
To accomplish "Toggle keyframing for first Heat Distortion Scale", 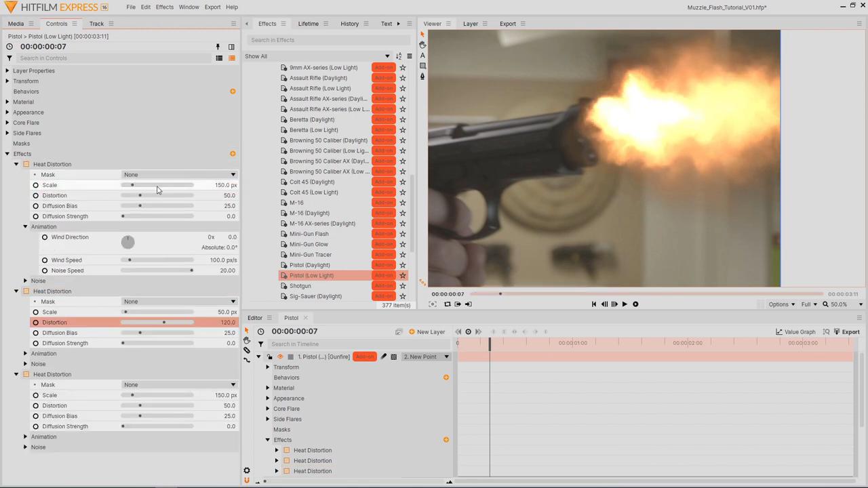I will point(36,185).
